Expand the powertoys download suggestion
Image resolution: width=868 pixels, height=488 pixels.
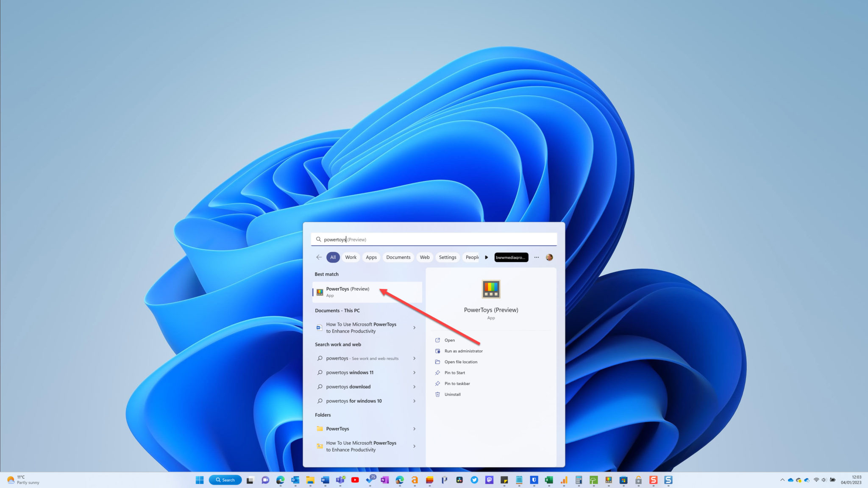click(x=415, y=387)
